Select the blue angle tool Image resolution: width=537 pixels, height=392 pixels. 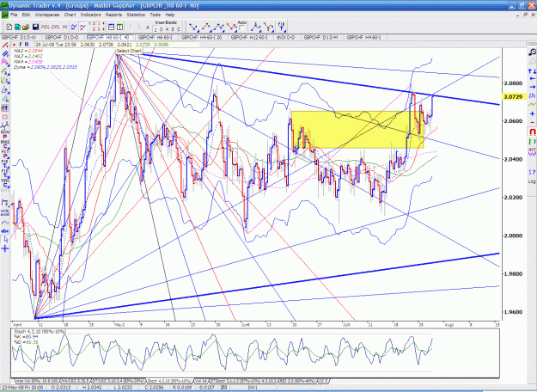5,89
